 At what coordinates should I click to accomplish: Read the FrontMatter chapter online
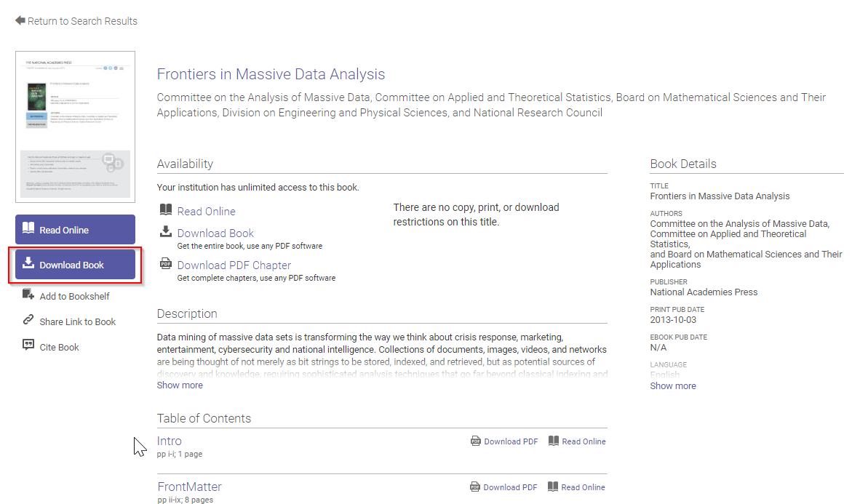[583, 487]
